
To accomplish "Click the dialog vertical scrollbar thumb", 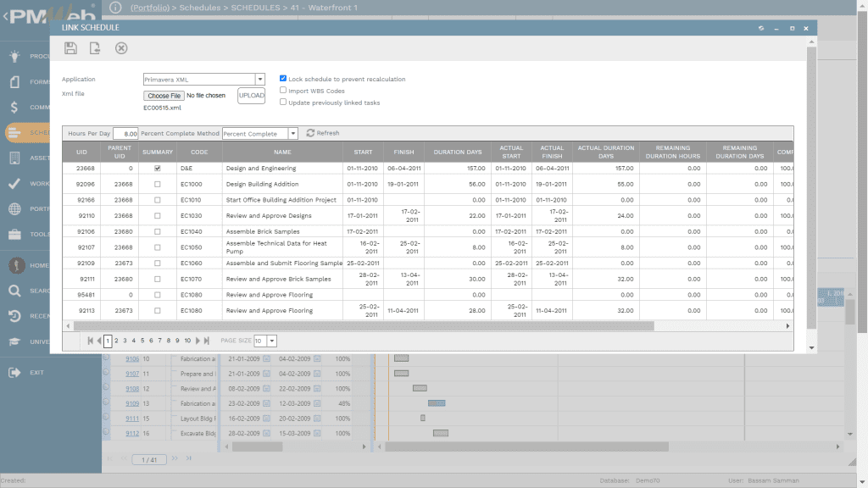I will (811, 188).
